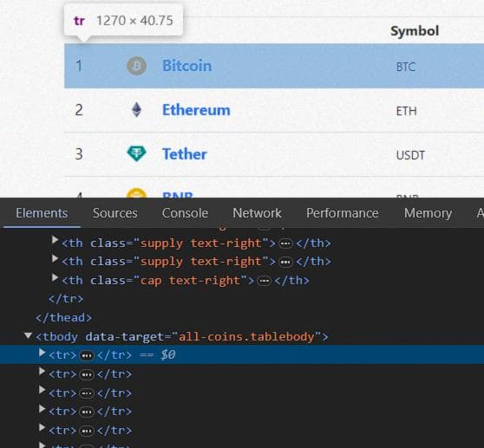This screenshot has height=448, width=484.
Task: Open the Ethereum link
Action: tap(196, 110)
